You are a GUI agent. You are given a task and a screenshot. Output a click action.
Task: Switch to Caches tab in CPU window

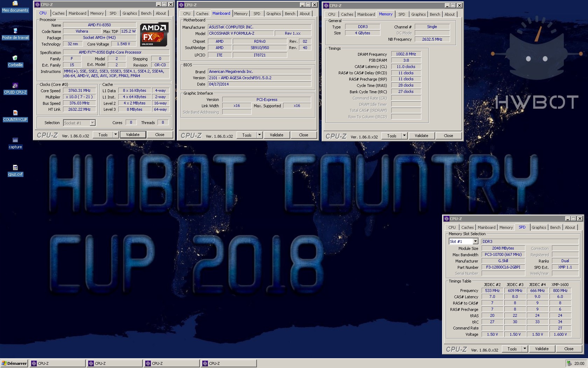58,13
